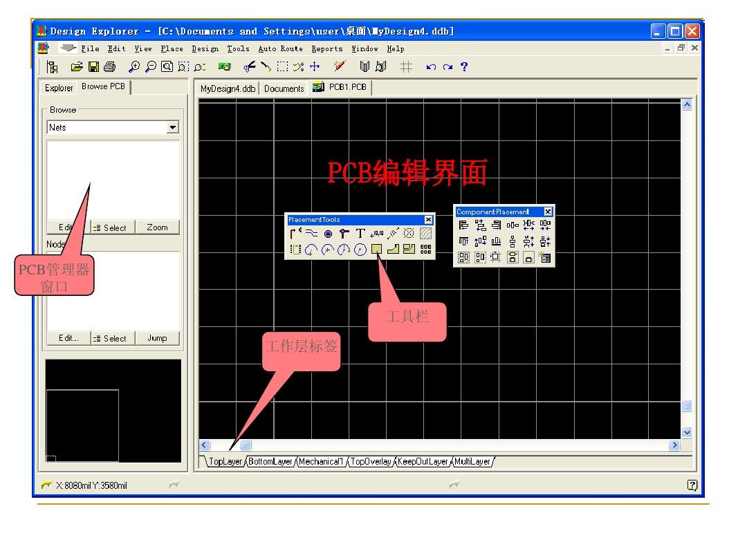Select the Place Coordinate tool
Viewport: 747px width, 560px height.
(x=376, y=234)
